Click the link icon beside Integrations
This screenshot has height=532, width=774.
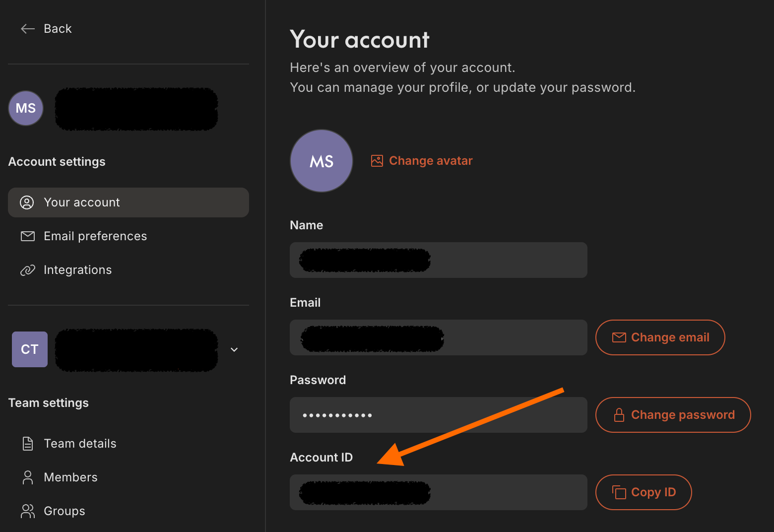click(x=28, y=270)
